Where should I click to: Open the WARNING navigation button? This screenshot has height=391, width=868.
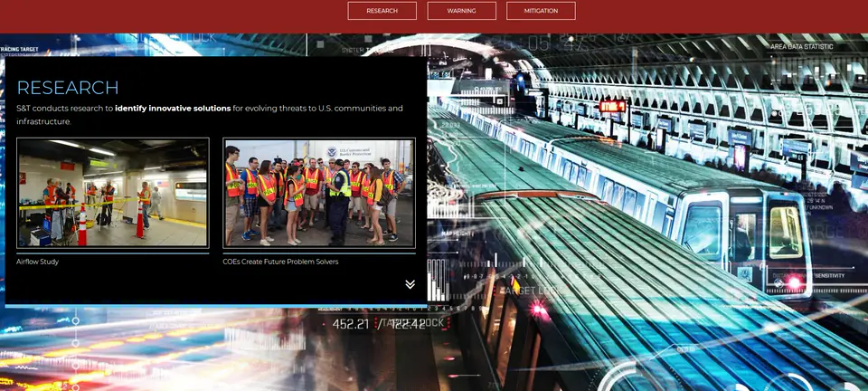[x=462, y=11]
